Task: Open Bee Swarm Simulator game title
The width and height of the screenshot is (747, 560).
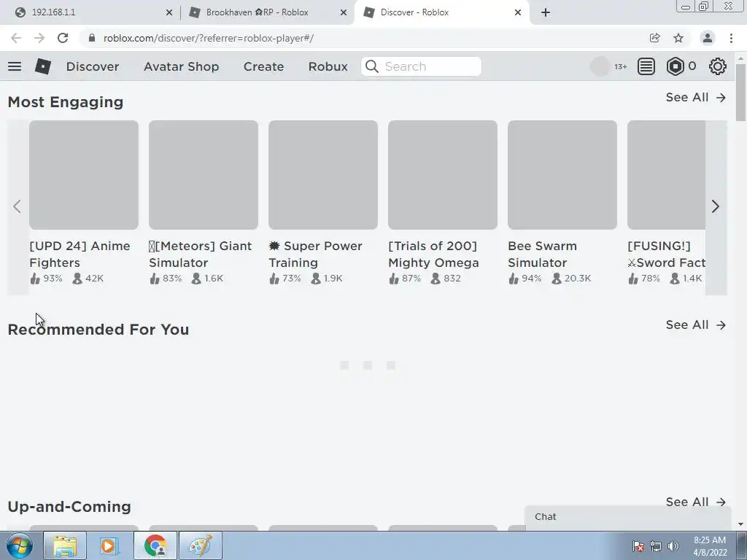Action: [x=542, y=254]
